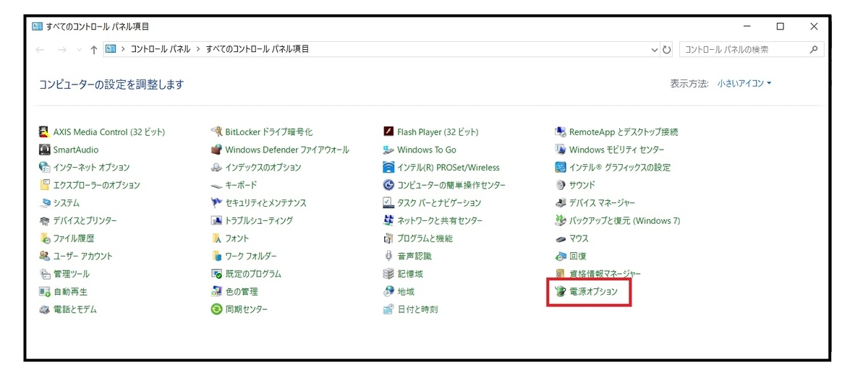Click the コントロール パネル breadcrumb
This screenshot has height=388, width=868.
click(161, 49)
